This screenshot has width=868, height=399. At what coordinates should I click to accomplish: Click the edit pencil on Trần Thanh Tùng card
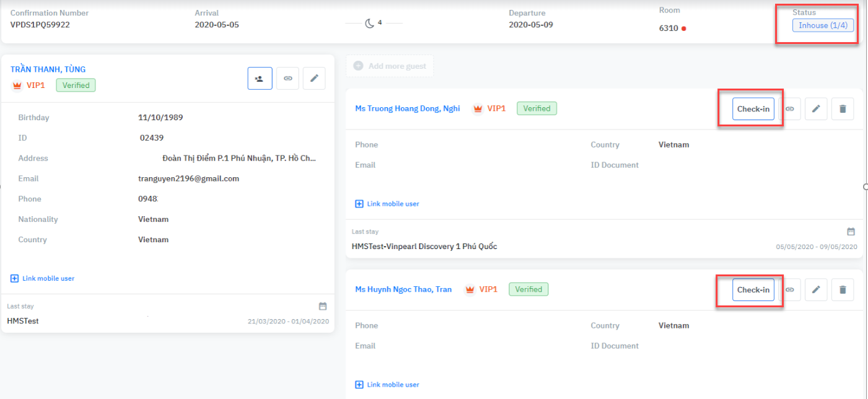click(x=314, y=79)
